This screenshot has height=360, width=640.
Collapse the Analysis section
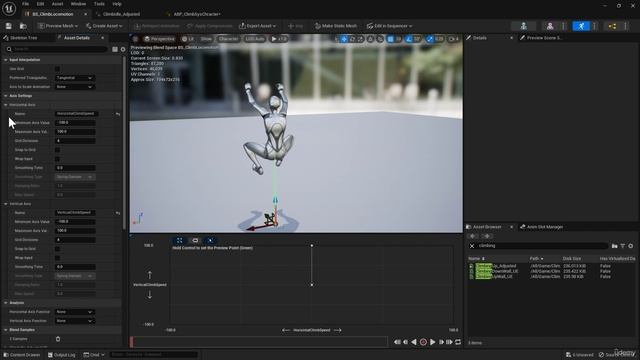(x=6, y=303)
